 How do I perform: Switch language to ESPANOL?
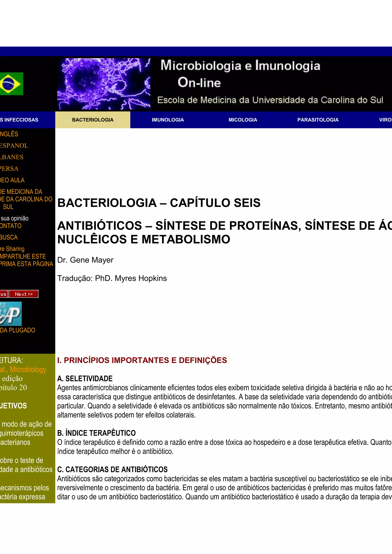pyautogui.click(x=14, y=146)
